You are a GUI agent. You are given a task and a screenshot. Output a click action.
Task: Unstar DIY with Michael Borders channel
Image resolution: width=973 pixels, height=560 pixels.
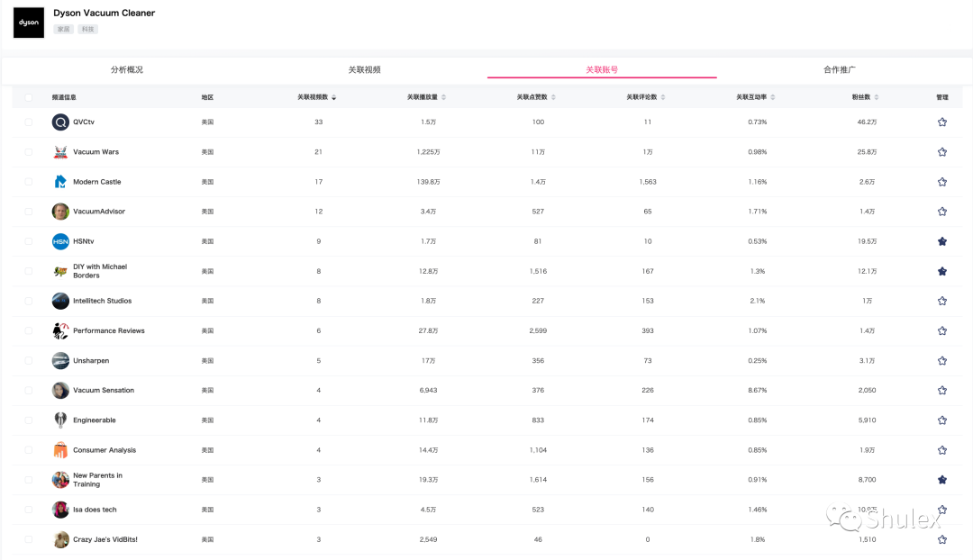[x=942, y=271]
